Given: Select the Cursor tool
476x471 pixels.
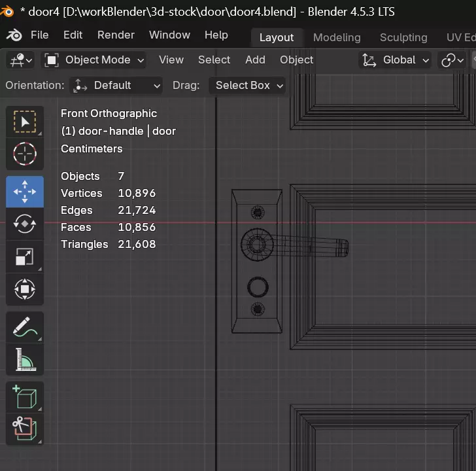Looking at the screenshot, I should (x=25, y=154).
